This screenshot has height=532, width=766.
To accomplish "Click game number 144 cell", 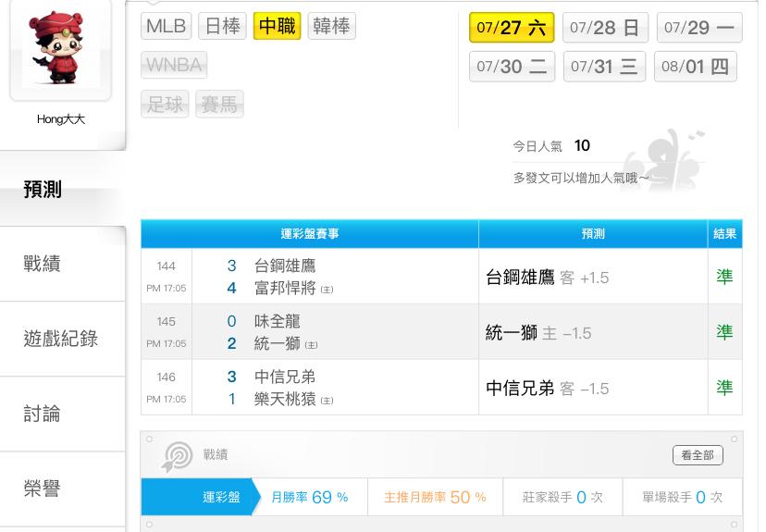I will pyautogui.click(x=167, y=266).
